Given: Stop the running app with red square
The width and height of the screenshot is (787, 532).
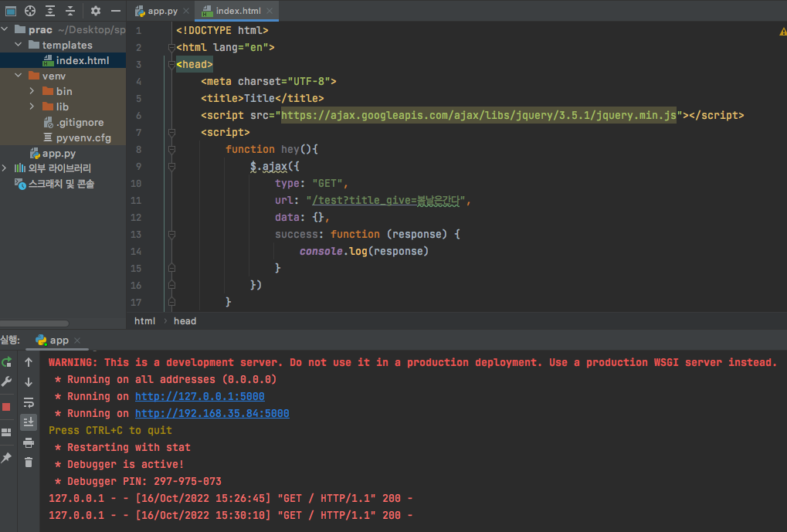Looking at the screenshot, I should coord(6,406).
